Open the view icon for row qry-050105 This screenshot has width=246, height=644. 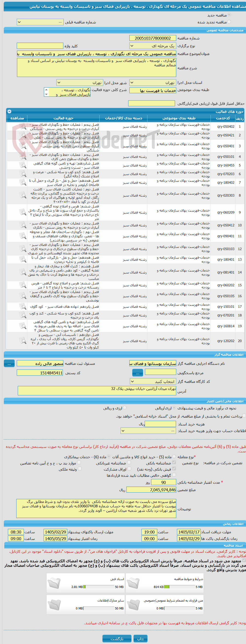pos(23,296)
